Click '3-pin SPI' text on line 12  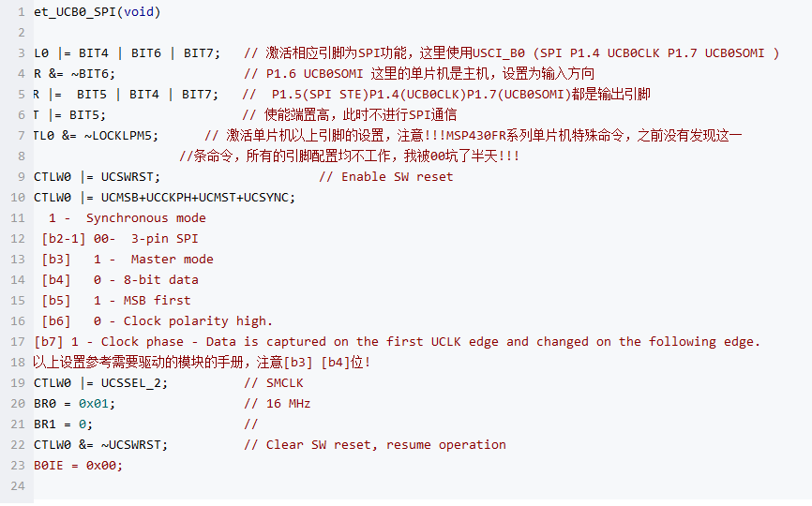click(165, 239)
